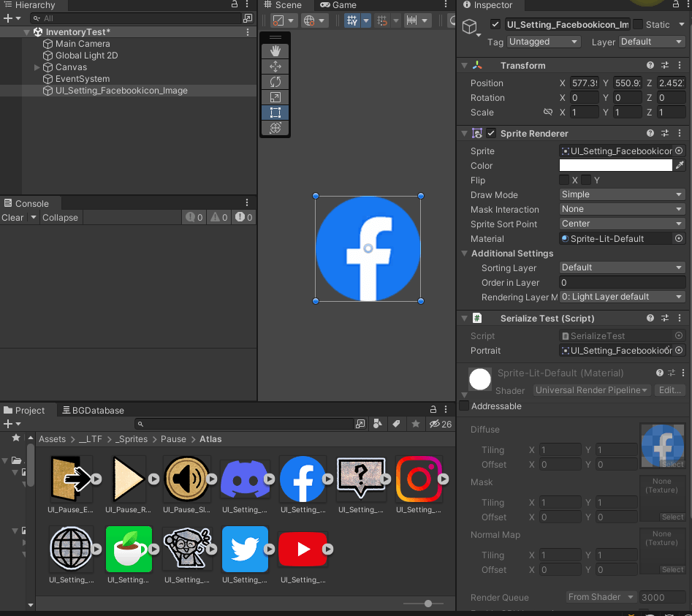692x616 pixels.
Task: Select the Rotate tool
Action: coord(275,82)
